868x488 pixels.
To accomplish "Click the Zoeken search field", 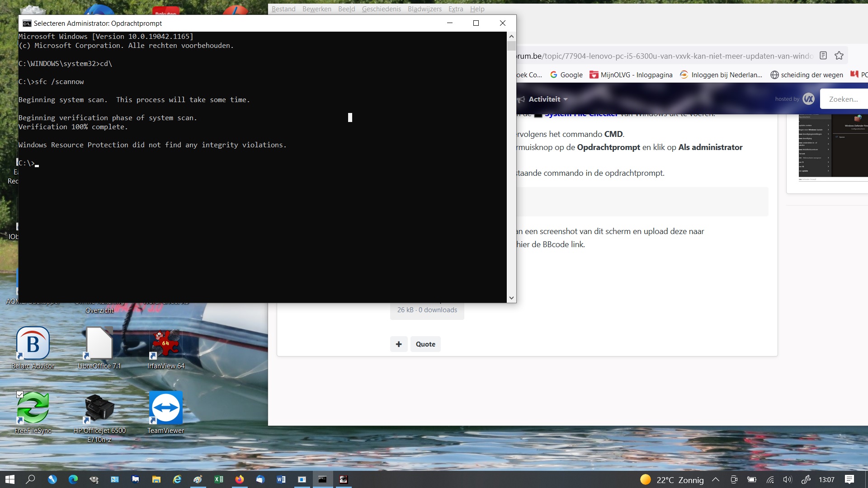I will coord(844,99).
